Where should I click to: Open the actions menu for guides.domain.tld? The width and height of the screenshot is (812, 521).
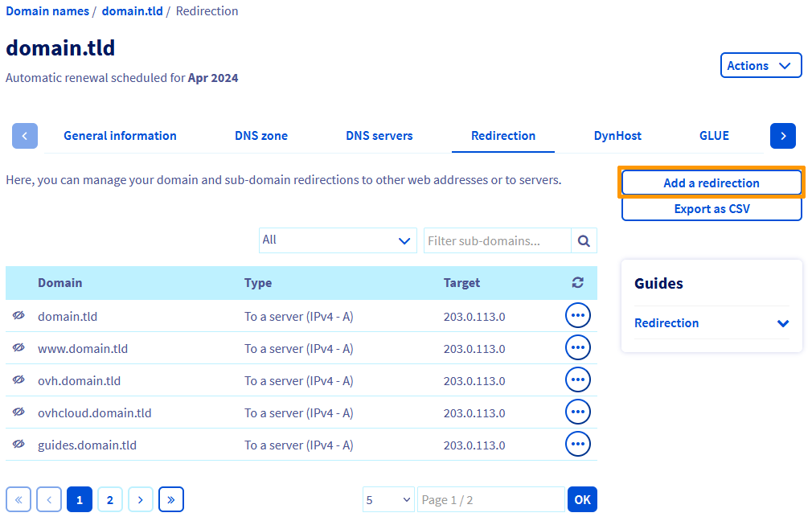tap(578, 444)
